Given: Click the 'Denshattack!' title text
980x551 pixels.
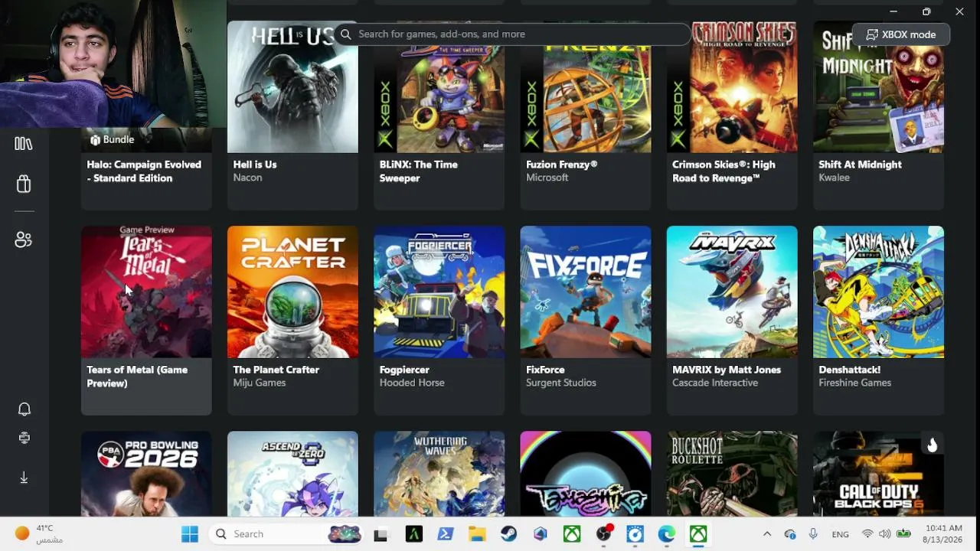Looking at the screenshot, I should [850, 370].
